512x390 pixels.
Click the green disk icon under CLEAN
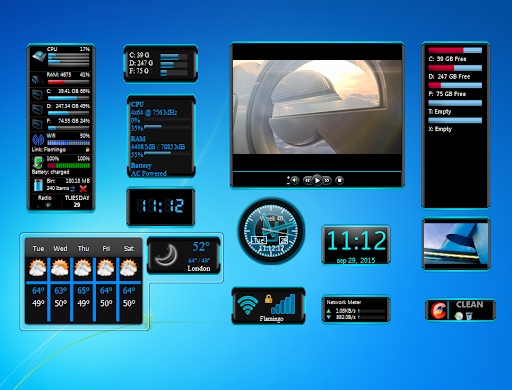(459, 316)
